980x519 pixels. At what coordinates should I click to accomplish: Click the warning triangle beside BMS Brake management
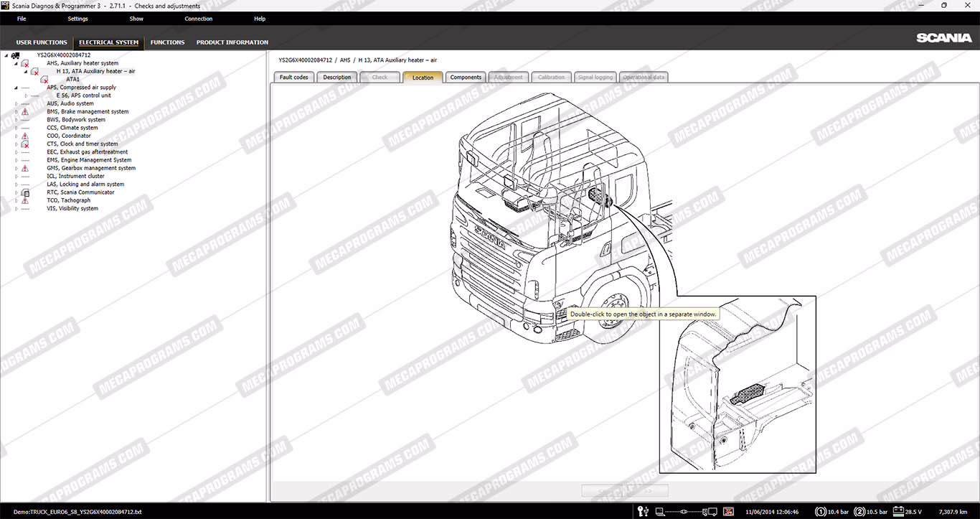click(25, 112)
